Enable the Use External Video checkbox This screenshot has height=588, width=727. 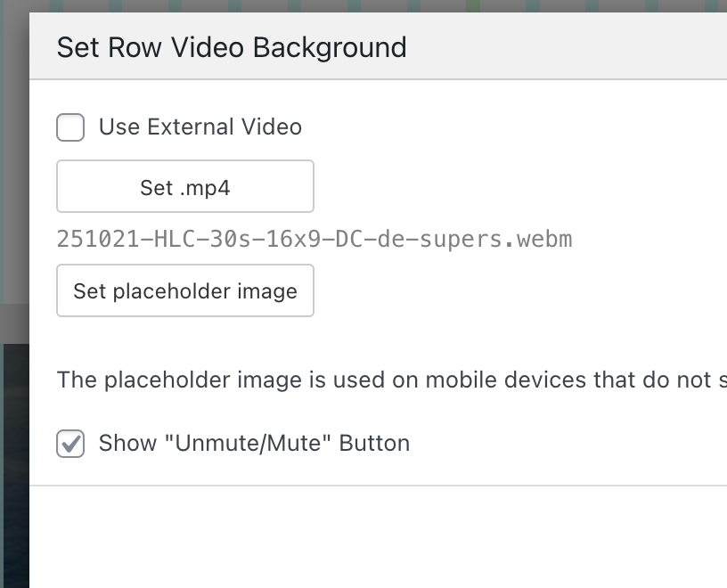point(70,127)
